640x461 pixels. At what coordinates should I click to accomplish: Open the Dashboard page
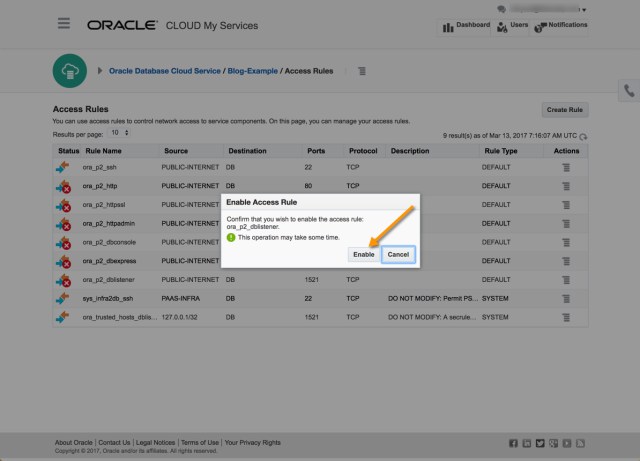[x=466, y=27]
